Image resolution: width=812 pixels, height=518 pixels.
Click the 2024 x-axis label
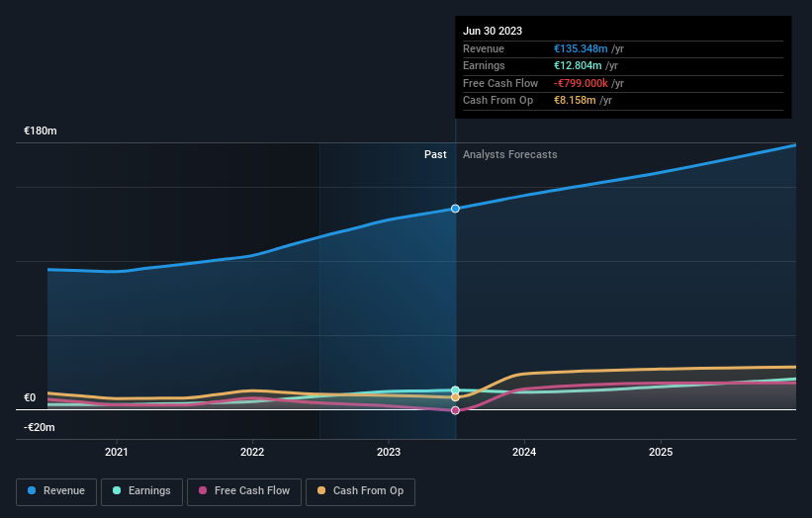524,452
